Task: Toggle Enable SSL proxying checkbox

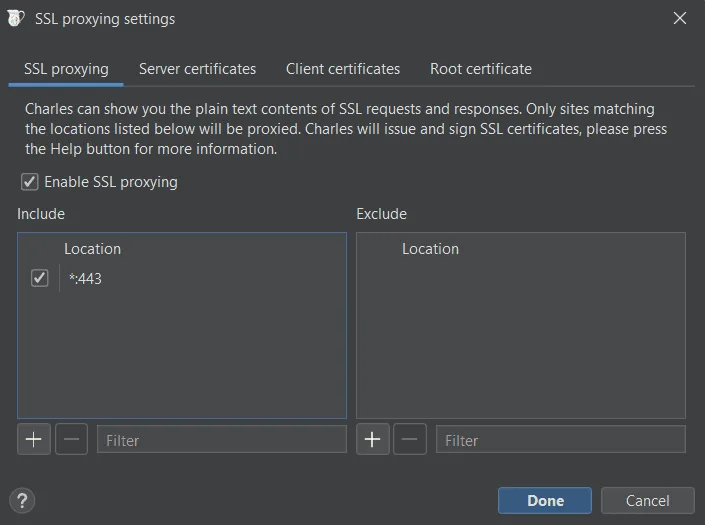Action: (30, 182)
